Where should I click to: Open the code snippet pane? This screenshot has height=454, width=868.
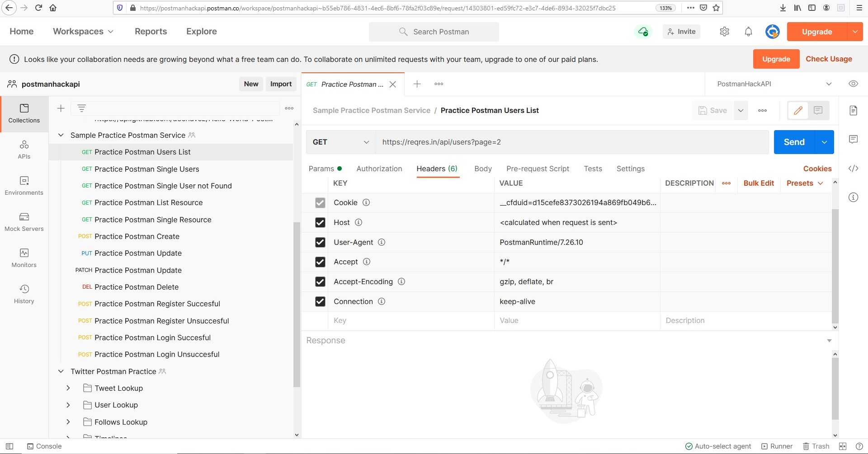click(853, 168)
